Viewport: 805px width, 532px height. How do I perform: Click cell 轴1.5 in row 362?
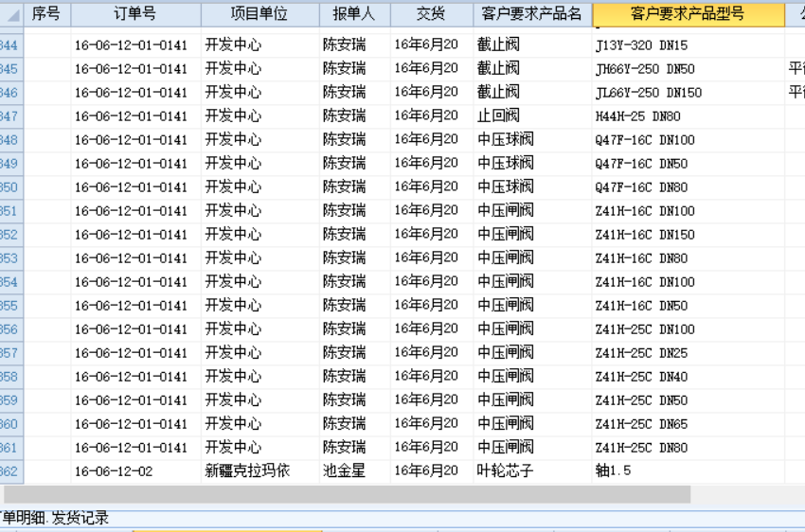click(x=688, y=471)
